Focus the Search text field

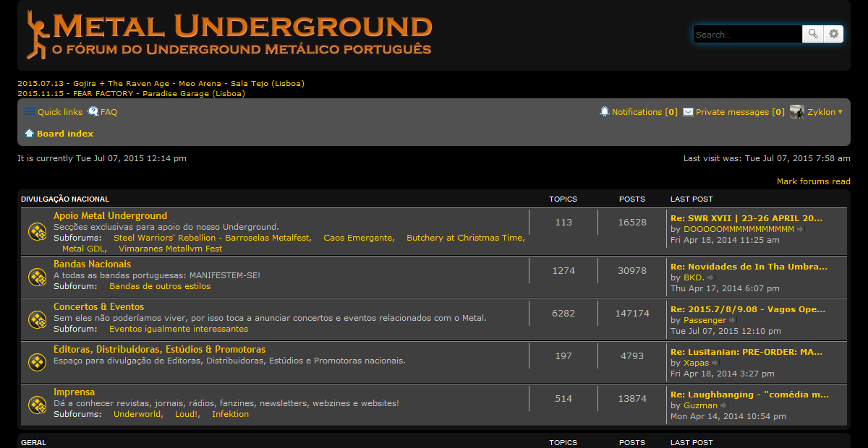(x=748, y=34)
